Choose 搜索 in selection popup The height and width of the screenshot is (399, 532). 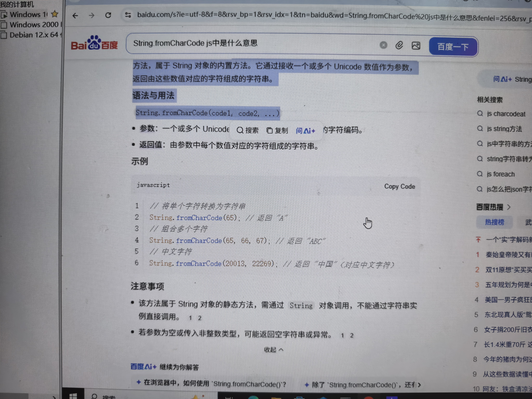[248, 130]
